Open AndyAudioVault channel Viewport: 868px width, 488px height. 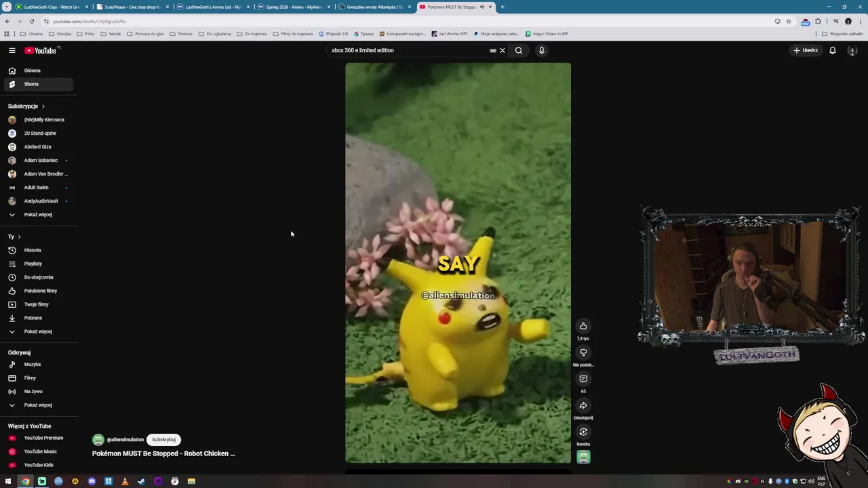37,201
